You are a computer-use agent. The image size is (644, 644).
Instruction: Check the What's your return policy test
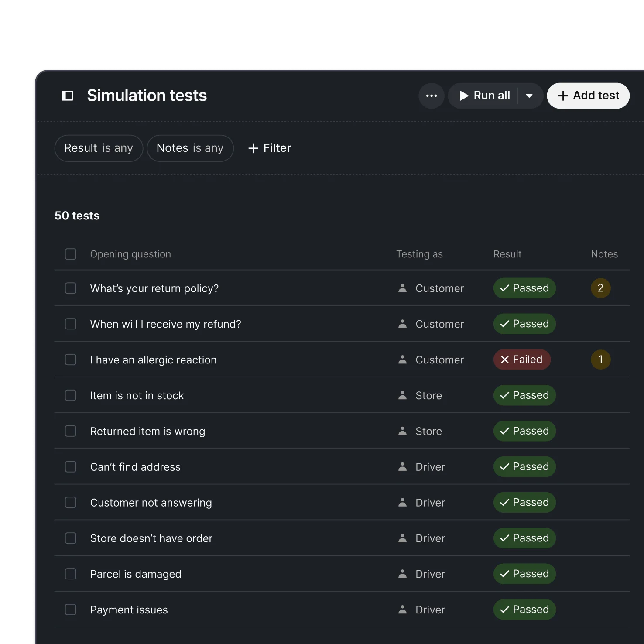[x=70, y=288]
